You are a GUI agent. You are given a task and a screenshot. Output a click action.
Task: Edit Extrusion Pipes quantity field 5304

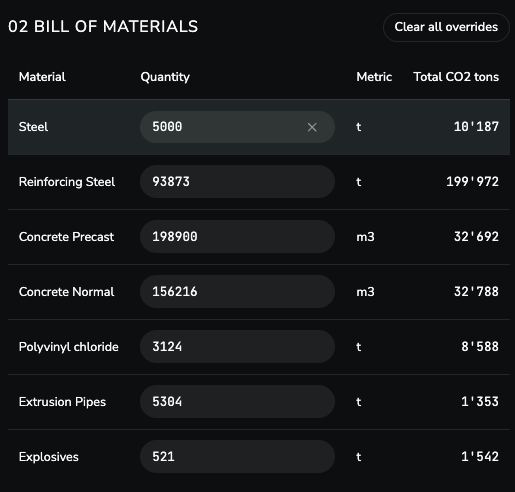[237, 402]
